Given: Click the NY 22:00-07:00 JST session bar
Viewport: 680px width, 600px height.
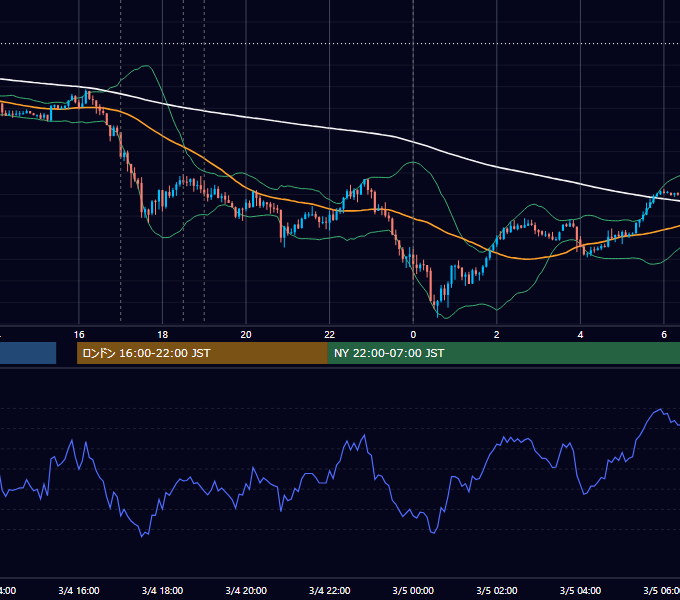Looking at the screenshot, I should [503, 353].
